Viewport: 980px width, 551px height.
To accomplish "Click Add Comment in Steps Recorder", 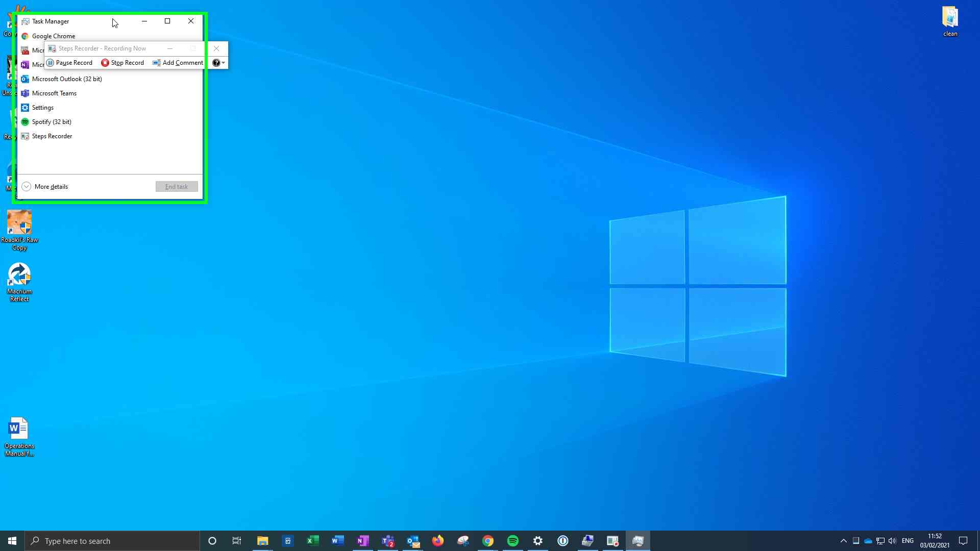I will tap(178, 63).
